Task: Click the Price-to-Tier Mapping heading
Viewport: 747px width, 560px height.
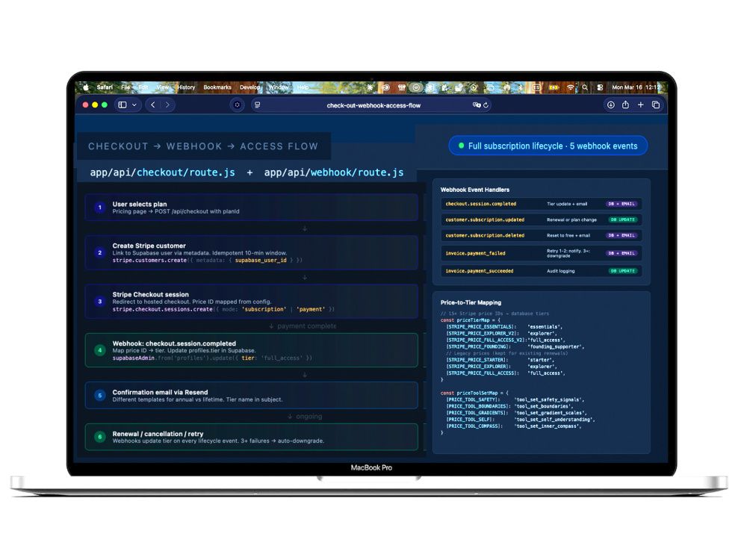Action: pyautogui.click(x=471, y=302)
